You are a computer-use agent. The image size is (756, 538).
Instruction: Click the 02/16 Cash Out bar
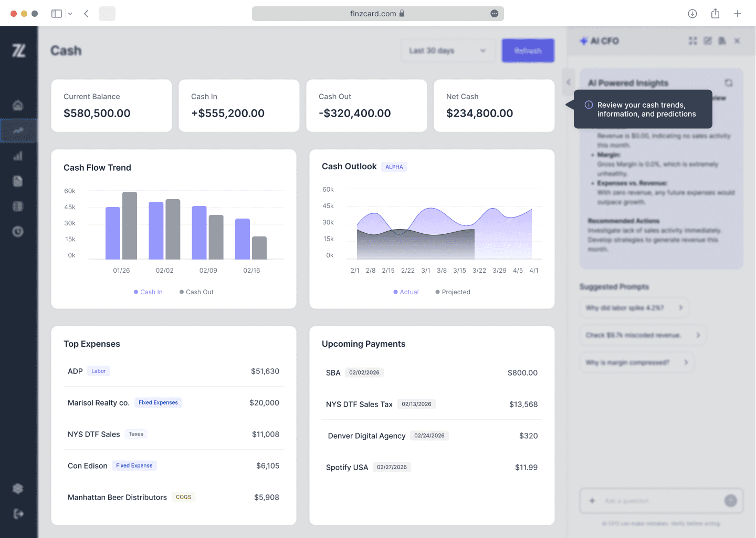pos(259,248)
